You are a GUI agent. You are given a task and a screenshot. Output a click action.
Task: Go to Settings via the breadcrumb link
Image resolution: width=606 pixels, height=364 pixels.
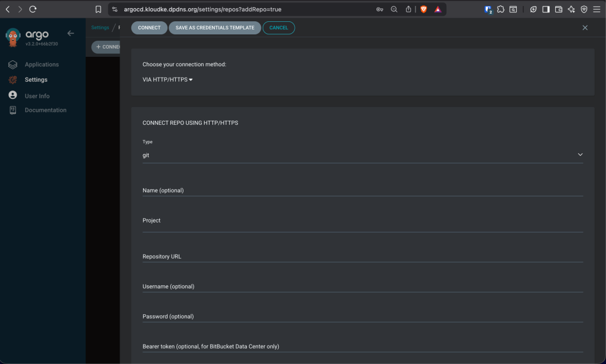tap(99, 27)
